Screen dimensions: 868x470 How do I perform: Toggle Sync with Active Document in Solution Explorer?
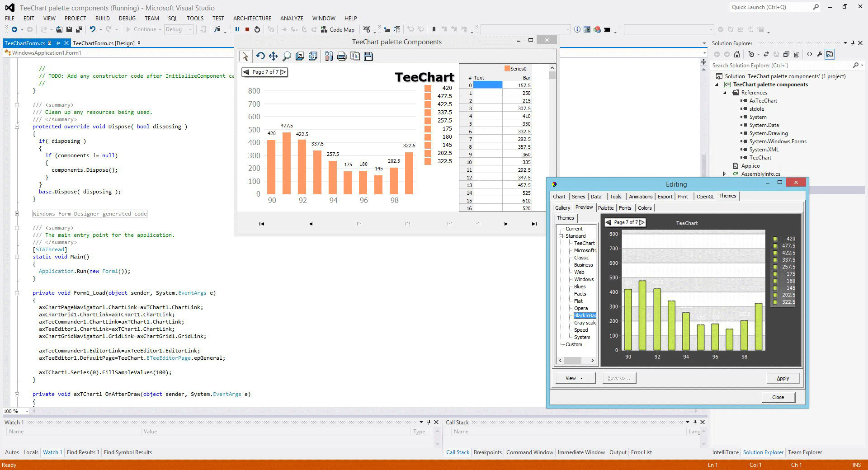point(766,54)
